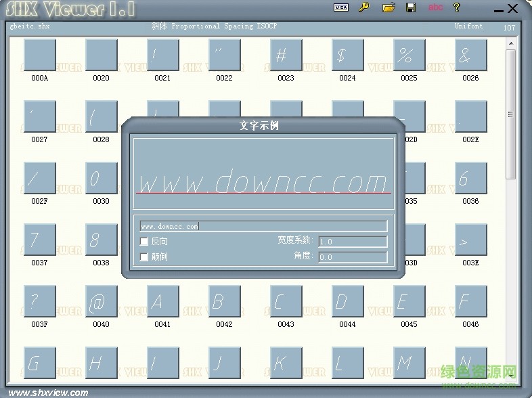The height and width of the screenshot is (398, 532).
Task: Select letter D glyph 0044
Action: (347, 301)
